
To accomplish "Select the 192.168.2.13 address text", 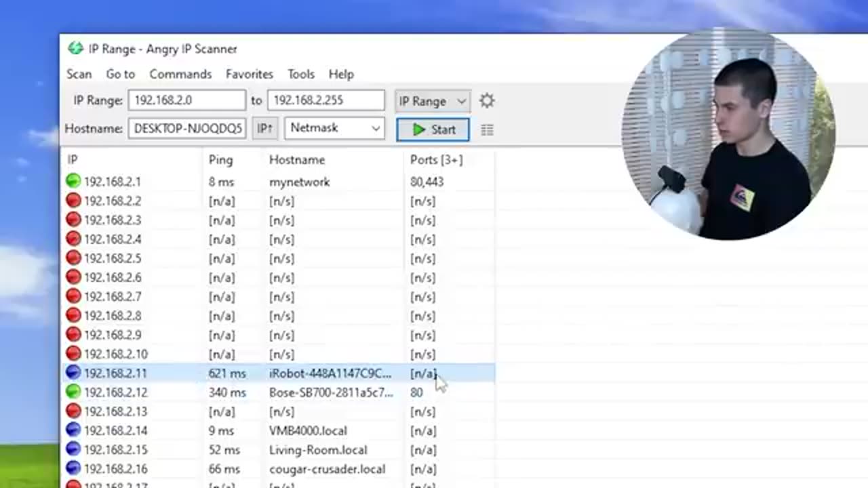I will click(115, 411).
